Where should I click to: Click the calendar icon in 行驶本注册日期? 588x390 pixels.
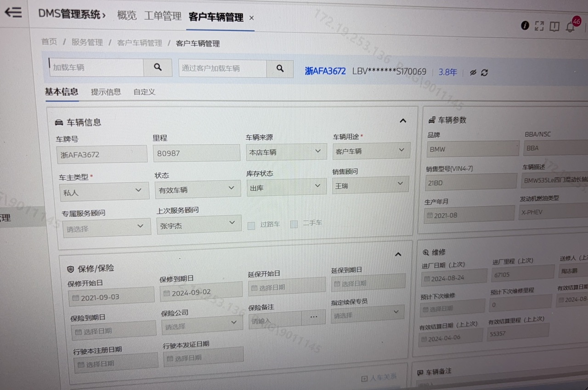click(x=81, y=364)
